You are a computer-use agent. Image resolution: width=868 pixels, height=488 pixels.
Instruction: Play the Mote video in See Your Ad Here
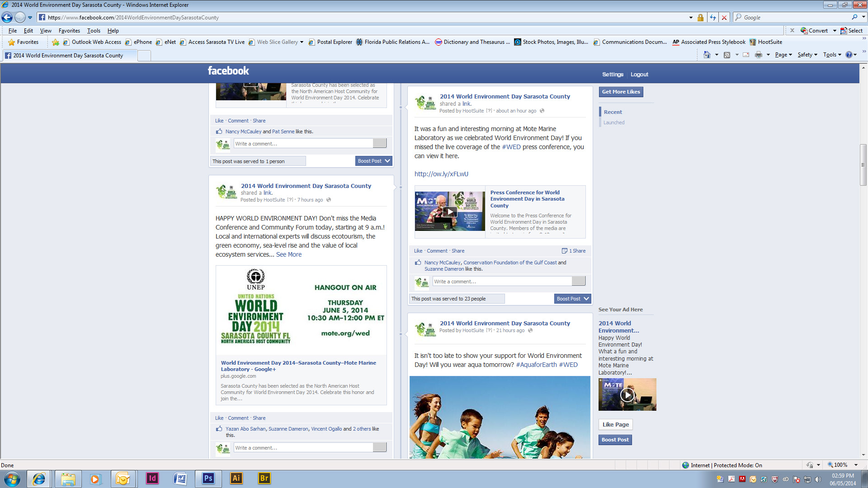pos(627,394)
